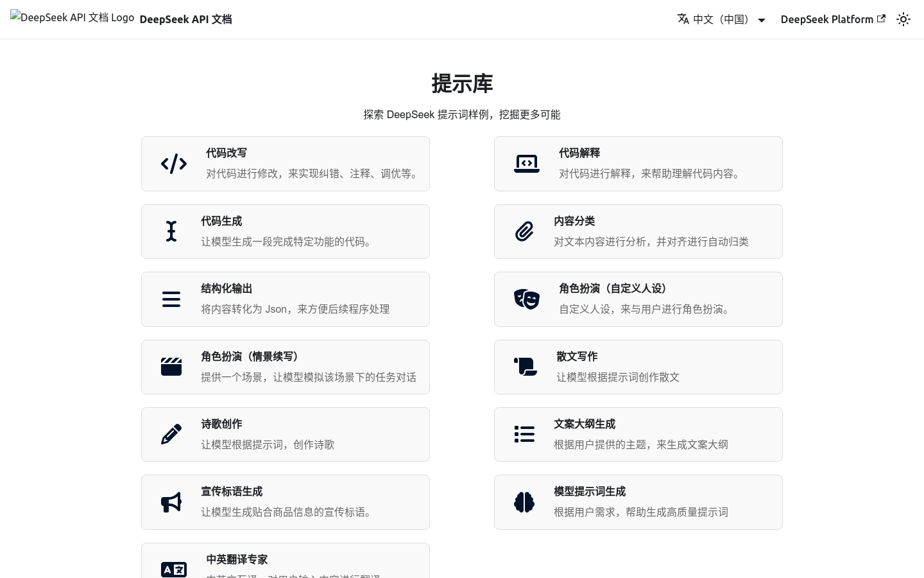Go to DeepSeek API 文档 home title
Image resolution: width=924 pixels, height=578 pixels.
185,19
